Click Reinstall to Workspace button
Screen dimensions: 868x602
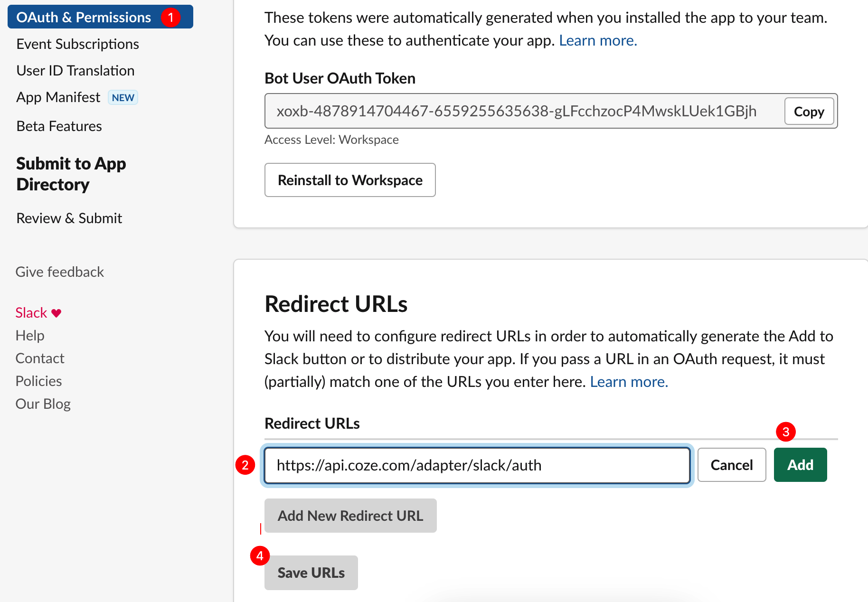[x=350, y=180]
